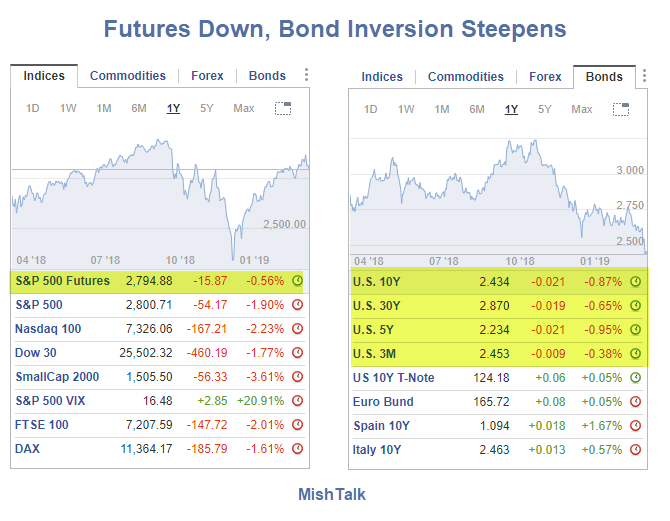Click green clock icon beside U.S. 10Y
Screen dimensions: 670x521
click(635, 281)
